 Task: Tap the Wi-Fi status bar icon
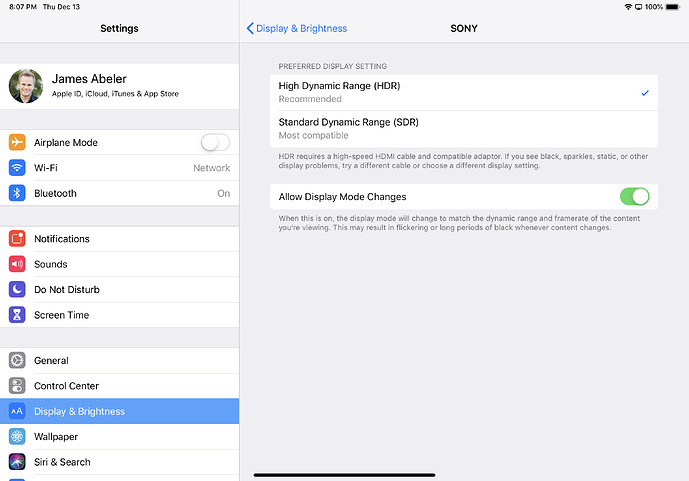click(x=628, y=7)
